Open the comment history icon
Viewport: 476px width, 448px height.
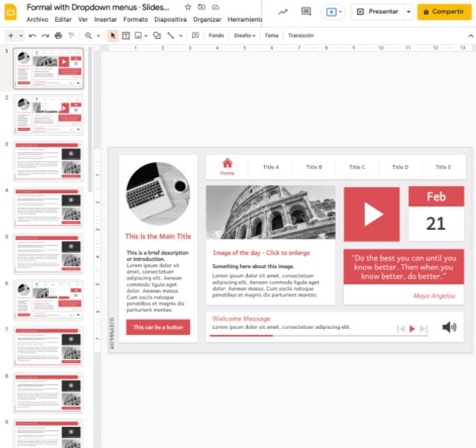(x=306, y=12)
